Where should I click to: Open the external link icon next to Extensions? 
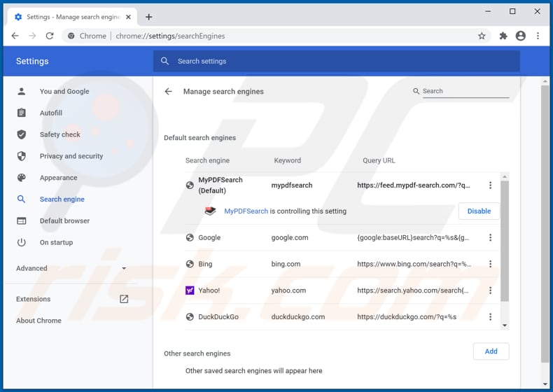[x=124, y=299]
